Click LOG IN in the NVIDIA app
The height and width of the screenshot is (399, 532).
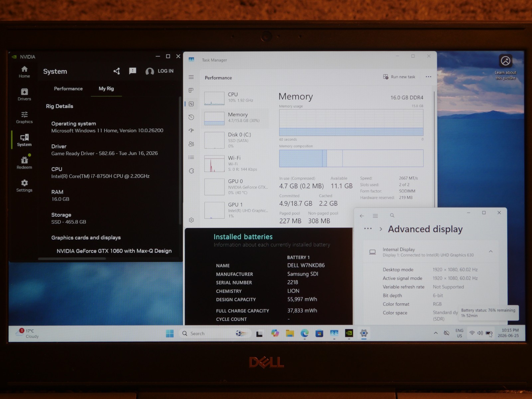point(160,71)
